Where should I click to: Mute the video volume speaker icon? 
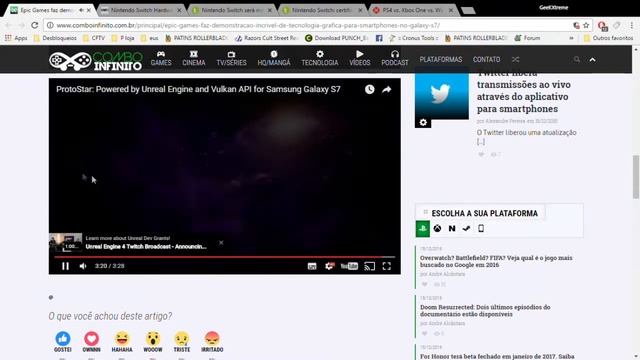point(83,266)
